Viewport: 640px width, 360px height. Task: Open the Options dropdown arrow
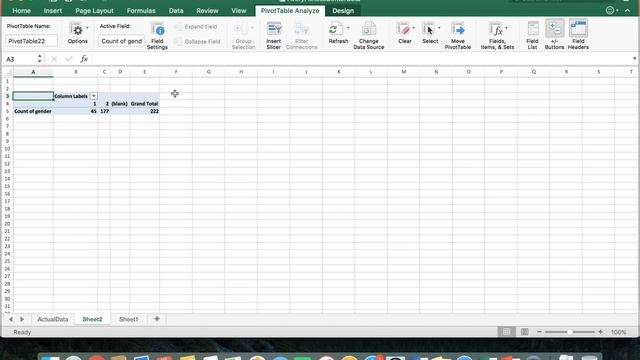pos(87,28)
